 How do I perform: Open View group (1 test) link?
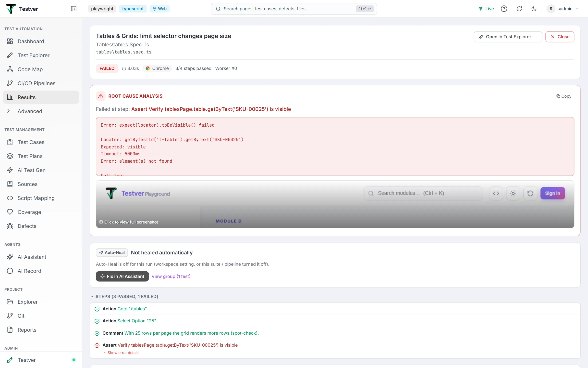pyautogui.click(x=171, y=276)
